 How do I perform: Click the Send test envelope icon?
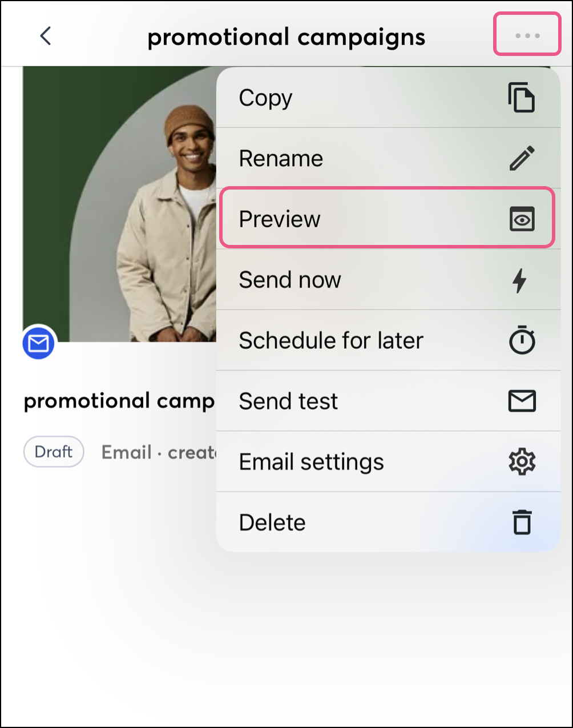522,401
